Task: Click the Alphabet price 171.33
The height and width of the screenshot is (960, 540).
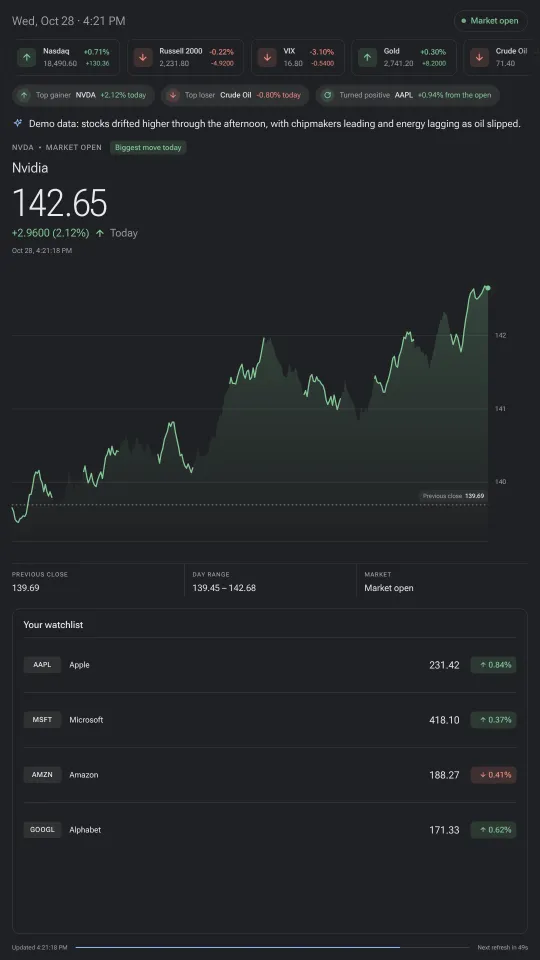Action: point(444,830)
